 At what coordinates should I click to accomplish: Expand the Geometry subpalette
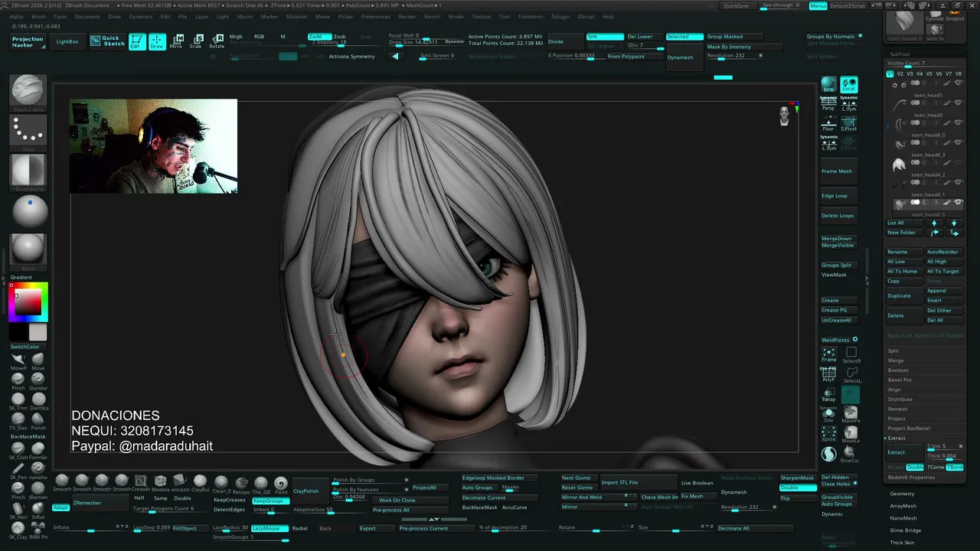(x=902, y=494)
